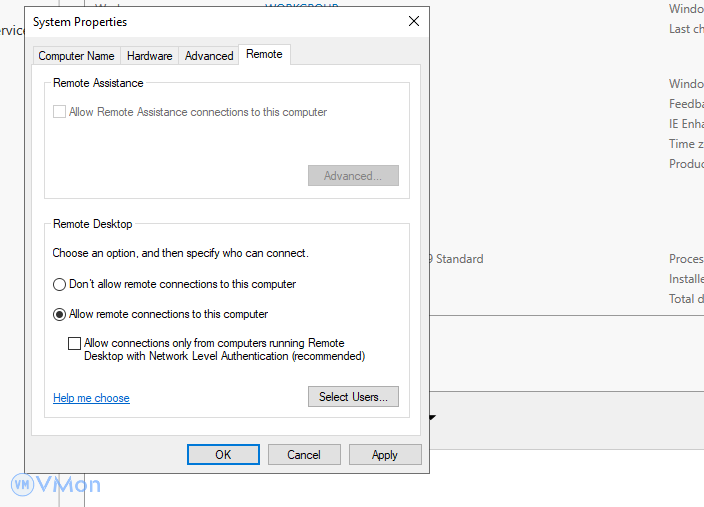
Task: Cancel the System Properties changes
Action: pos(304,455)
